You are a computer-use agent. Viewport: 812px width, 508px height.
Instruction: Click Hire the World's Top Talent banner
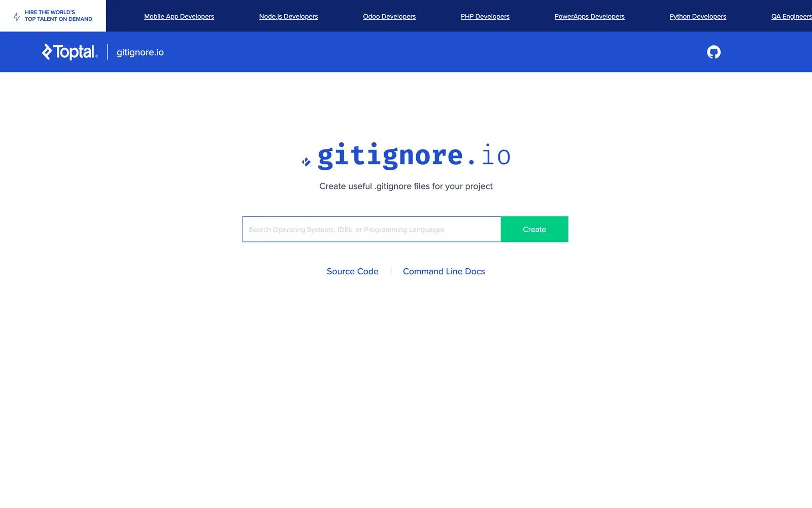coord(53,16)
